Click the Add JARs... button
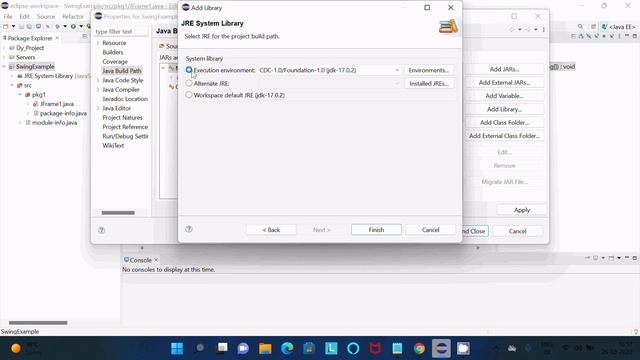640x360 pixels. click(504, 69)
